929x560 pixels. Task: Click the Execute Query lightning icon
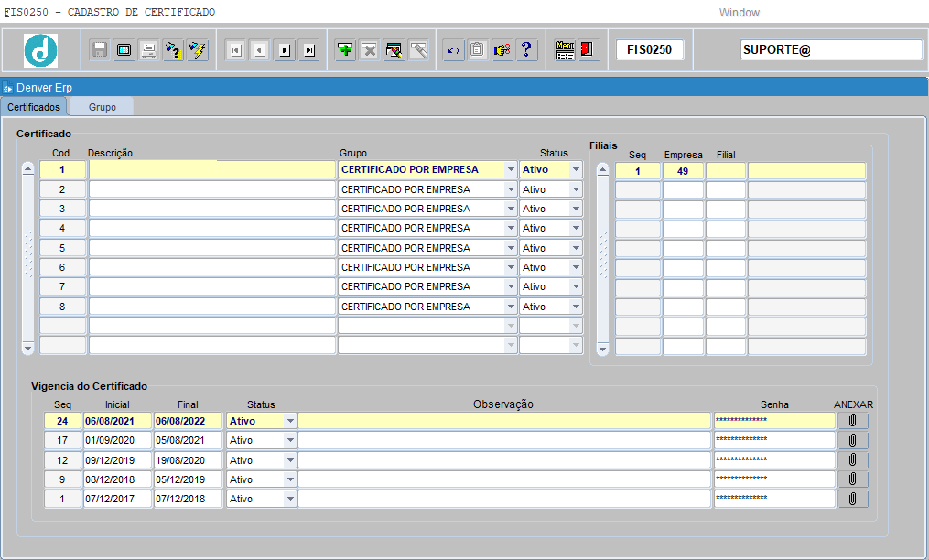198,50
